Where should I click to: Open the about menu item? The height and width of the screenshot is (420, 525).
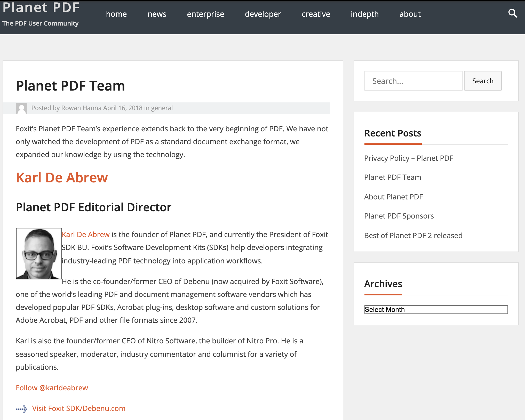[410, 14]
